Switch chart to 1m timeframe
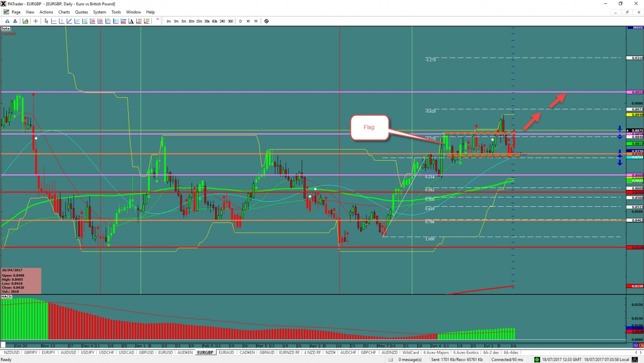Viewport: 644px width, 363px height. [x=169, y=21]
